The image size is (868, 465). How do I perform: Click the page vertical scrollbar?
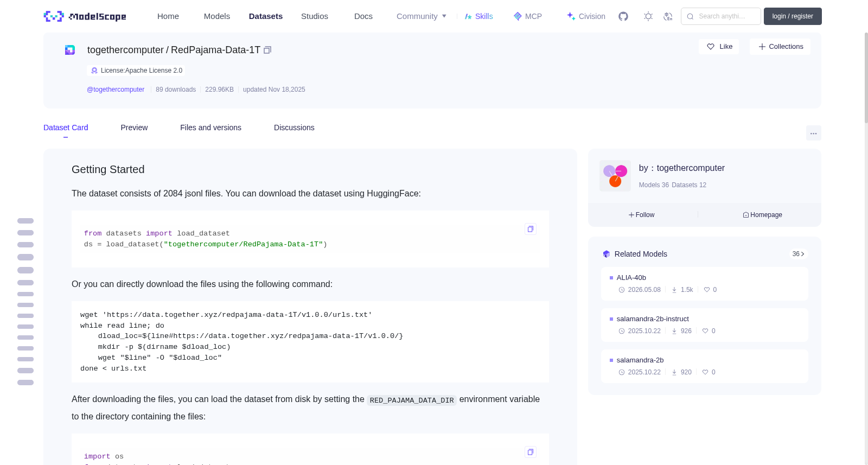pos(866,78)
